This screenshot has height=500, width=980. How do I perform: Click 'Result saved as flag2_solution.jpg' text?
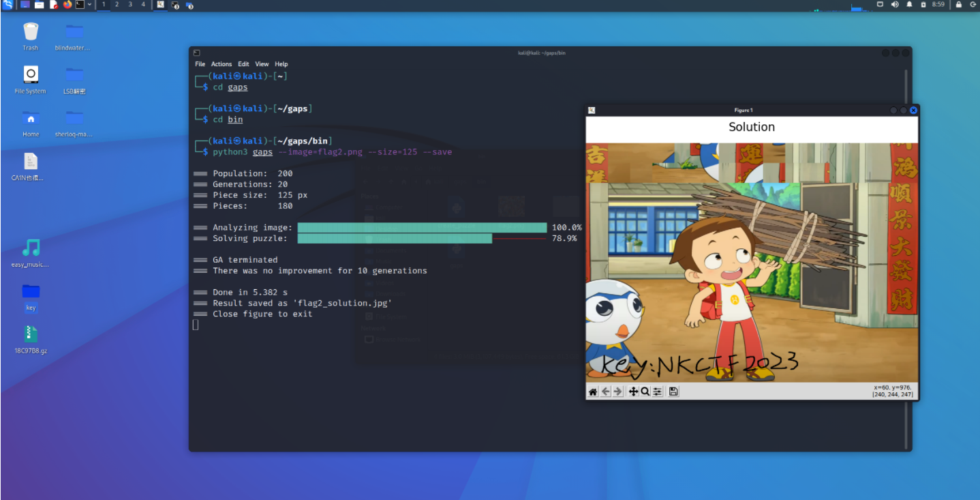coord(302,303)
